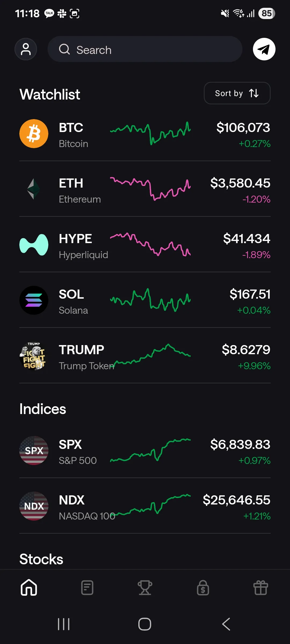290x644 pixels.
Task: Open the Bitcoin coin icon
Action: [34, 134]
